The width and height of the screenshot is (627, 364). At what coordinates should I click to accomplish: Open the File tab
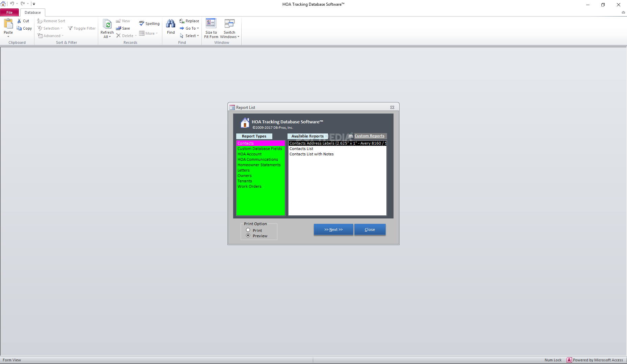pyautogui.click(x=9, y=12)
